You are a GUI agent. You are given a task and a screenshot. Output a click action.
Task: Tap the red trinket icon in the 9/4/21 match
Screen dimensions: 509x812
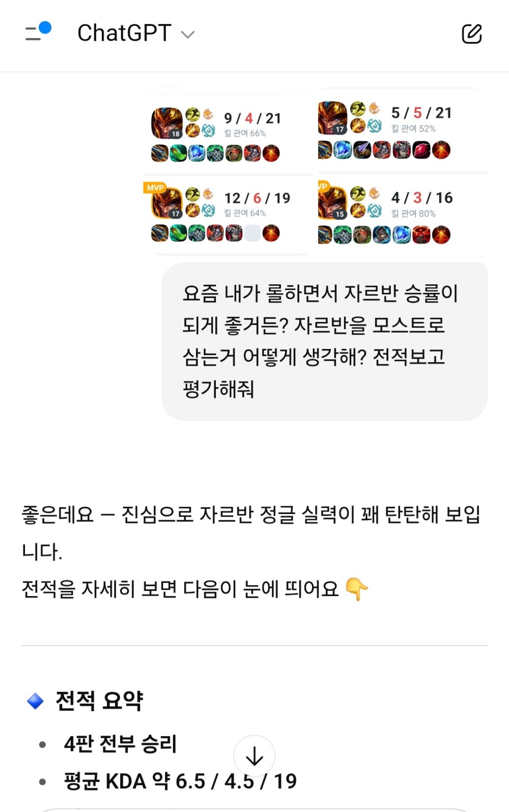271,153
